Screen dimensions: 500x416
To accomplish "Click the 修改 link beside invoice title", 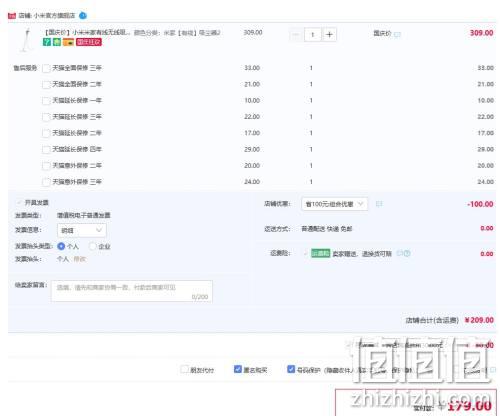I will pyautogui.click(x=79, y=259).
